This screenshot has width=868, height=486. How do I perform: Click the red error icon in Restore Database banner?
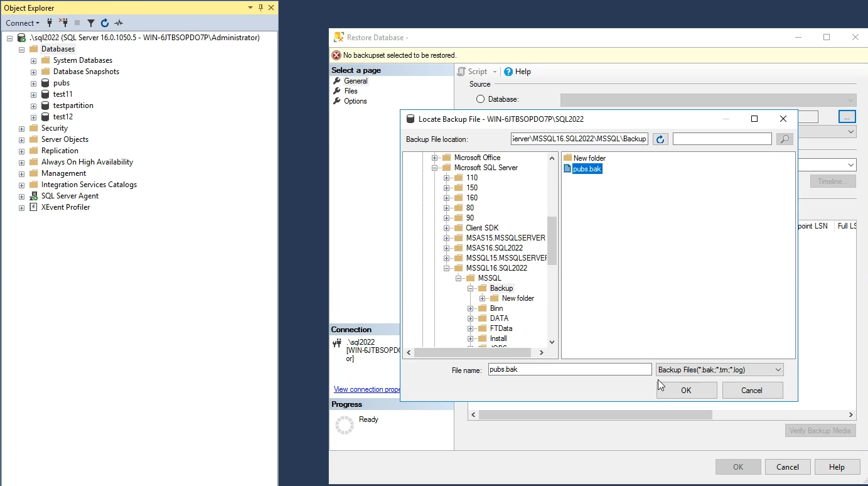[x=336, y=55]
